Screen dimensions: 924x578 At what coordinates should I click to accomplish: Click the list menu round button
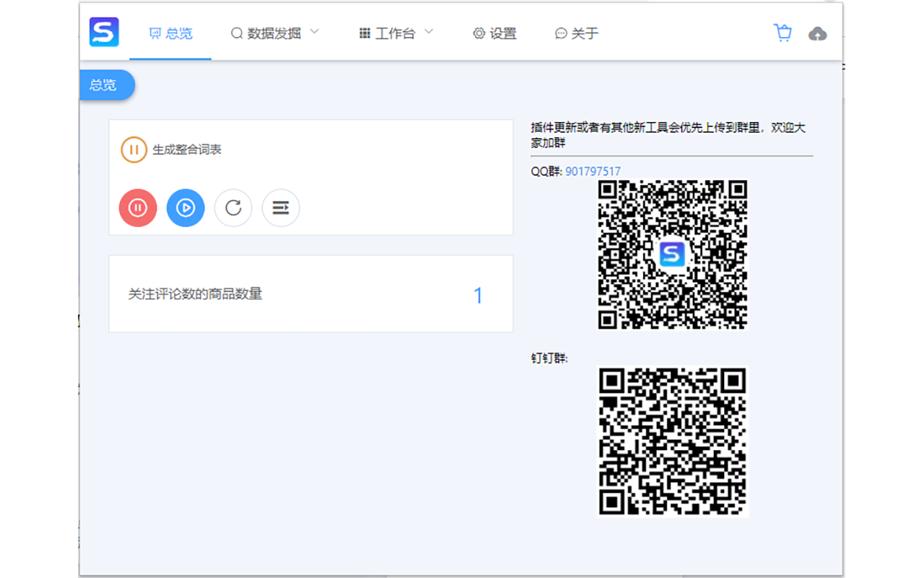click(281, 208)
